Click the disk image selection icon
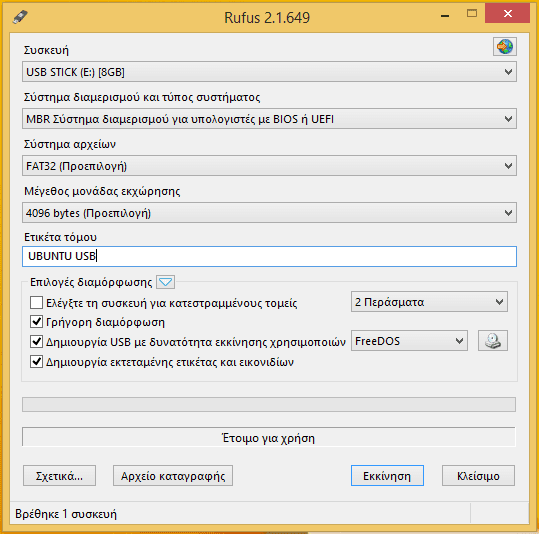 pos(493,341)
